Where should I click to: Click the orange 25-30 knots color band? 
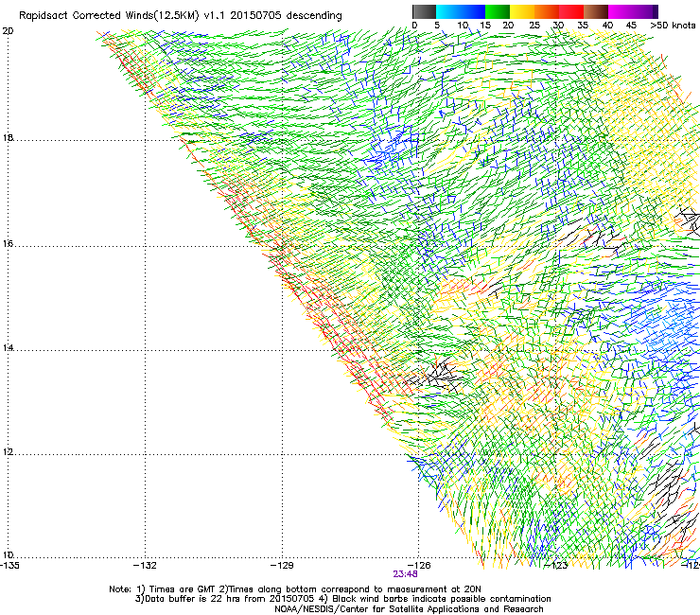coord(547,11)
